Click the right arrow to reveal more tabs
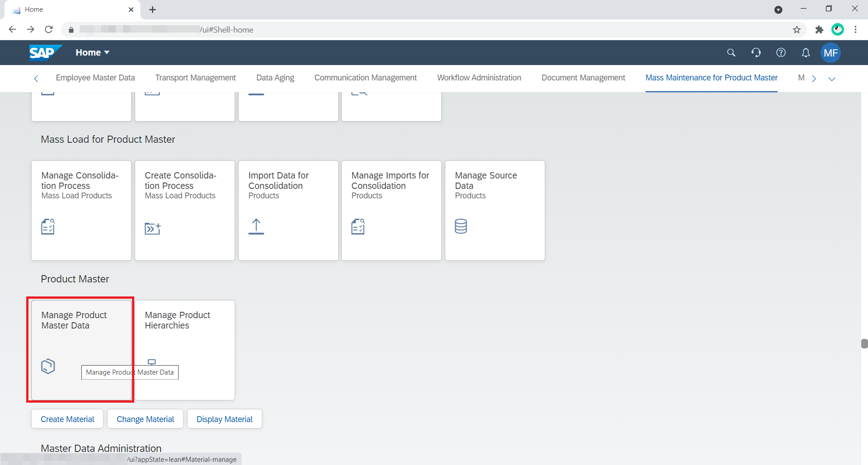The image size is (868, 465). (x=814, y=79)
